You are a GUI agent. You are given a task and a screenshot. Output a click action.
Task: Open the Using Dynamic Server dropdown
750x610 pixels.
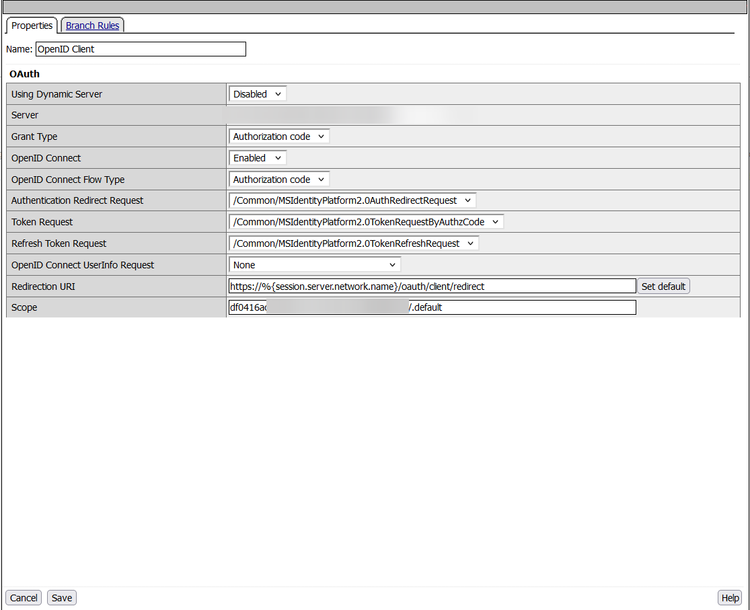[x=257, y=94]
